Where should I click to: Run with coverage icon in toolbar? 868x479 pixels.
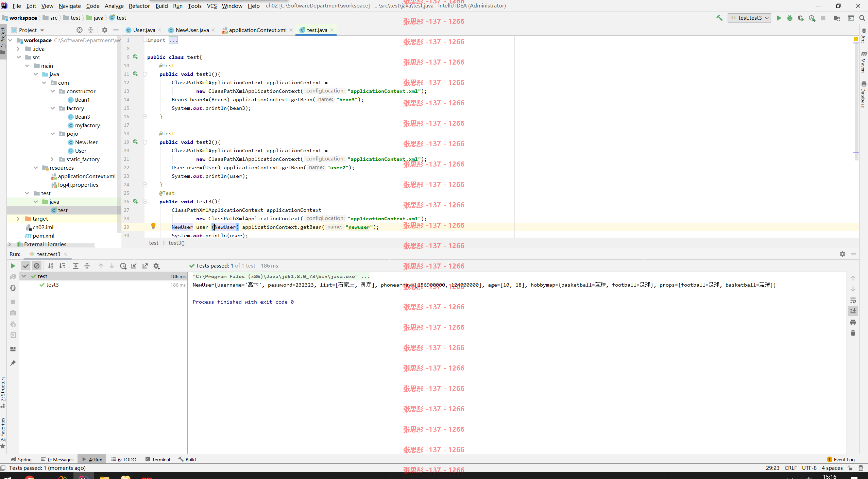click(x=801, y=18)
